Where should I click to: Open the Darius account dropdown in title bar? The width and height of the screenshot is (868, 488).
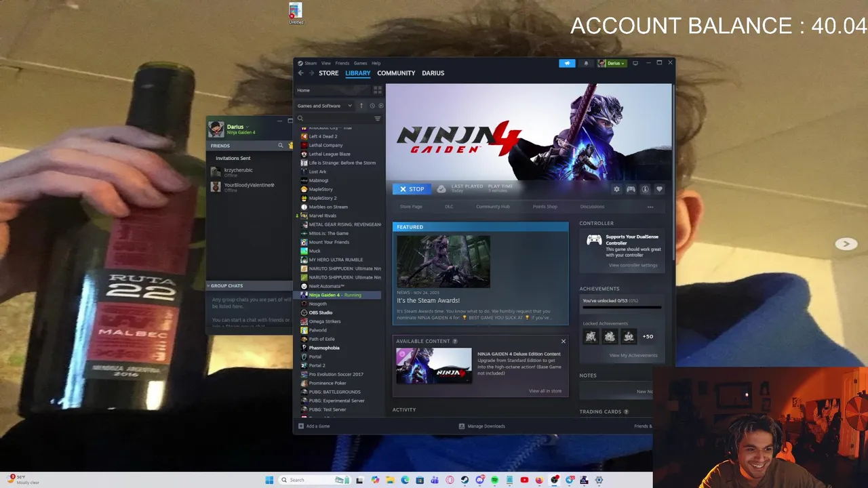612,63
